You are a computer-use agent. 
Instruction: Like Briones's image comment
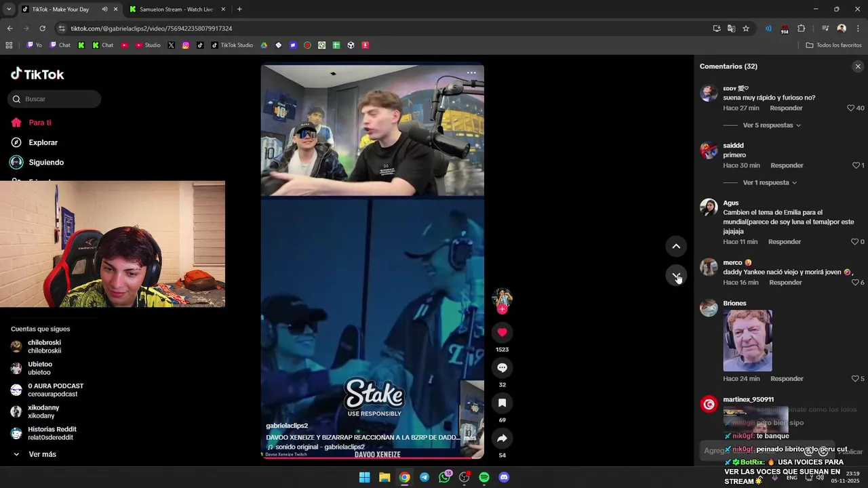(x=855, y=379)
